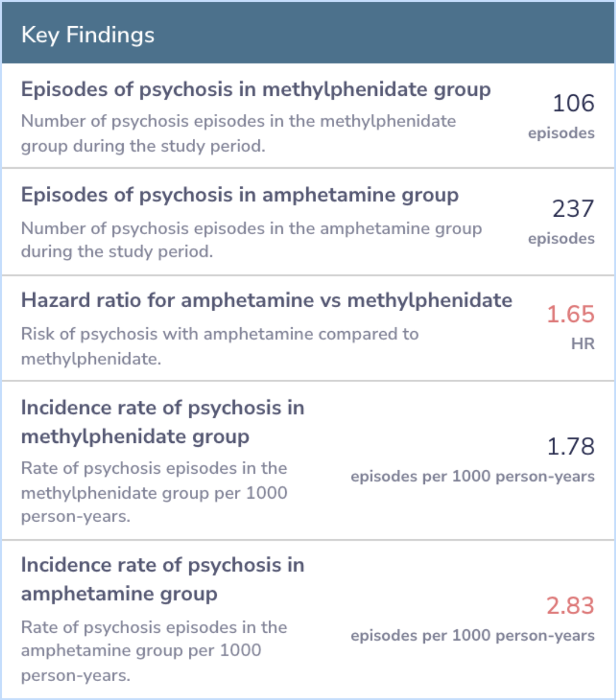Select 'Episodes of psychosis in amphetamine group' title
Screen dimensions: 616x700
pyautogui.click(x=240, y=195)
